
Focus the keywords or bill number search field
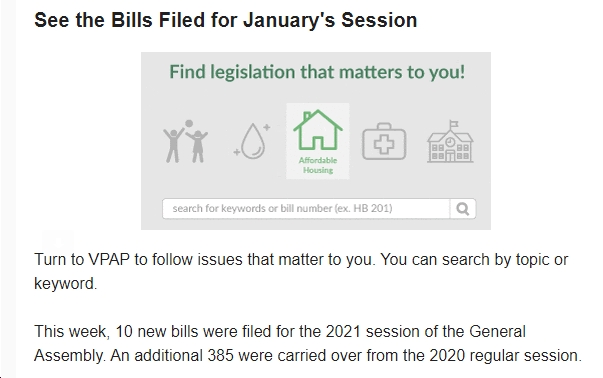tap(306, 209)
